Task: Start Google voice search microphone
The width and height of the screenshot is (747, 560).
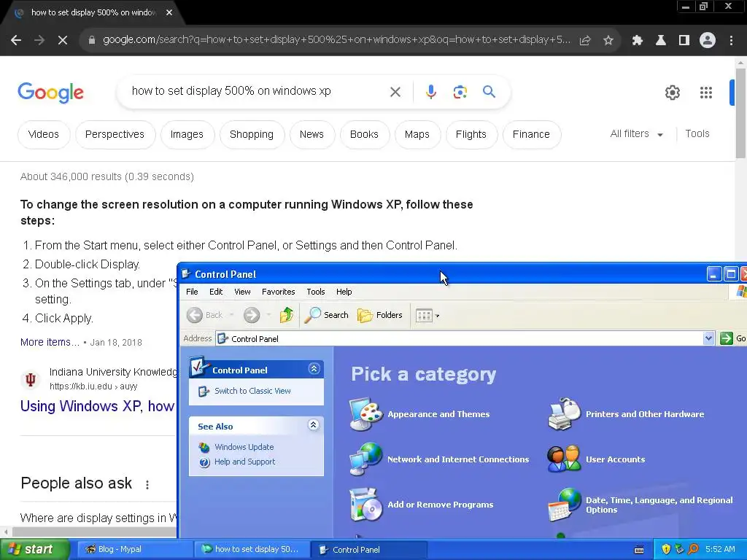Action: point(430,91)
